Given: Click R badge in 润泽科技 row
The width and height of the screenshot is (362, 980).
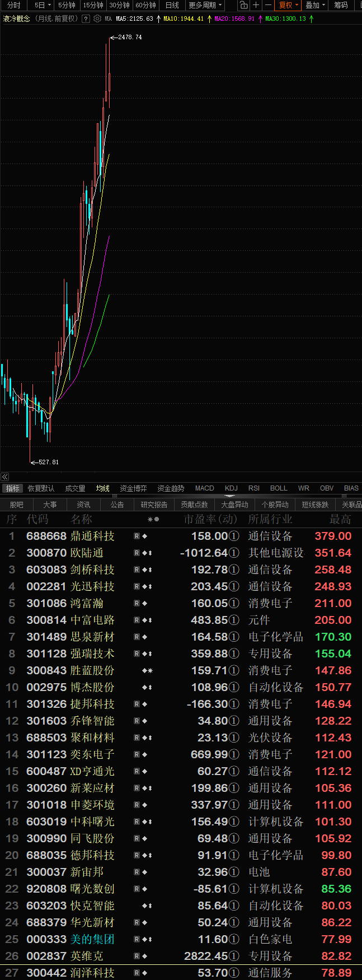Looking at the screenshot, I should click(137, 973).
